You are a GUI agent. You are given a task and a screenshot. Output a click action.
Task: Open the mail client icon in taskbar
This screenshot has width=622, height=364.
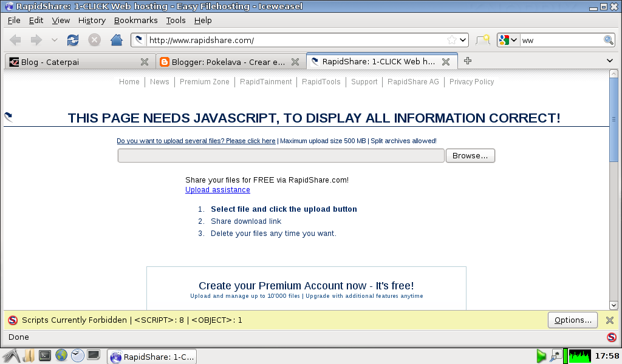coord(77,356)
